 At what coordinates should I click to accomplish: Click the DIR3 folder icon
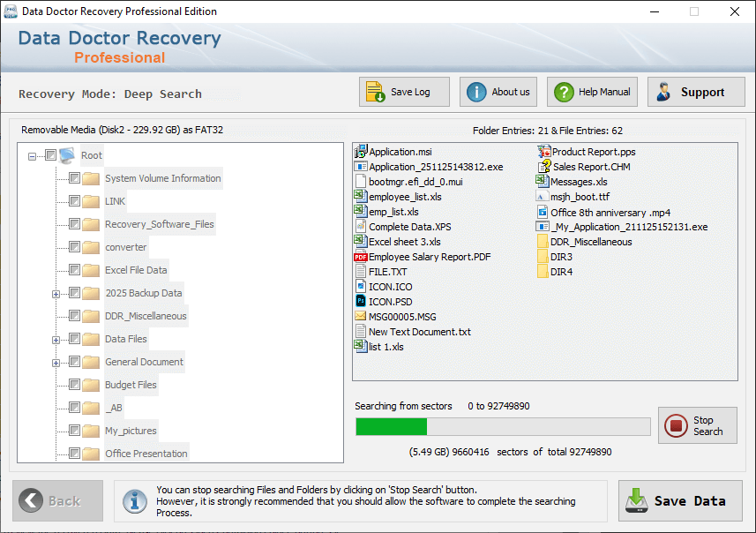(x=543, y=257)
